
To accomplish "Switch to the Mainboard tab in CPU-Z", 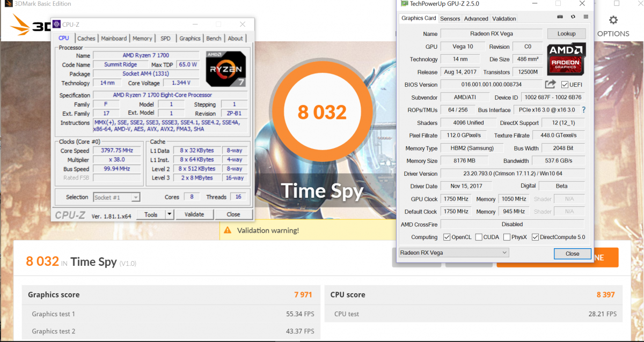I will 114,38.
